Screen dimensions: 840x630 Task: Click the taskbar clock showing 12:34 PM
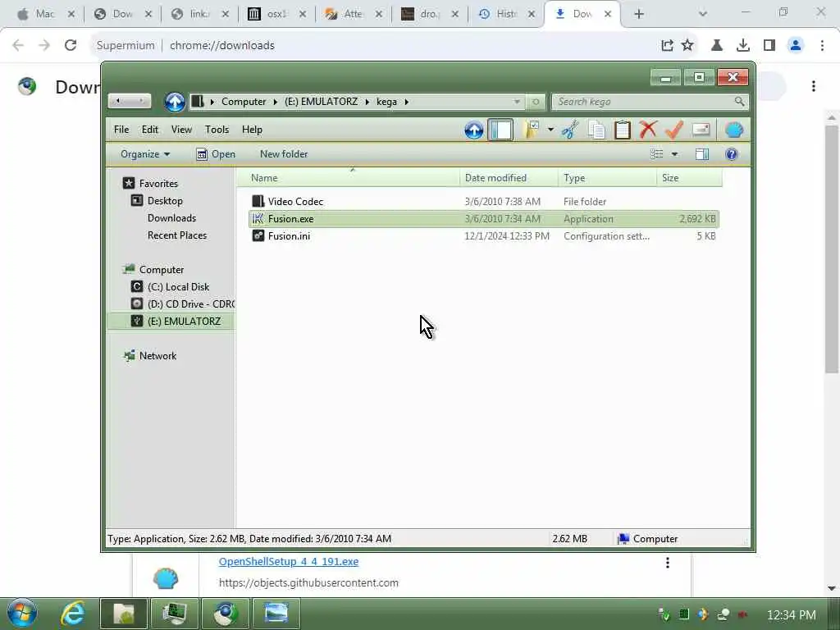pyautogui.click(x=792, y=614)
